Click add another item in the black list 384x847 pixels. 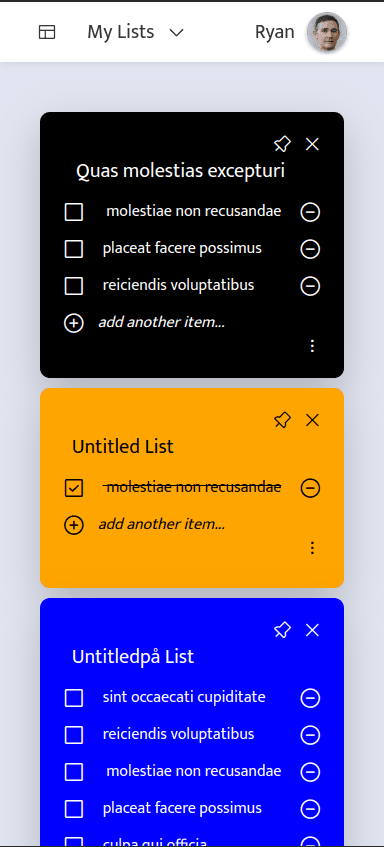[x=161, y=322]
